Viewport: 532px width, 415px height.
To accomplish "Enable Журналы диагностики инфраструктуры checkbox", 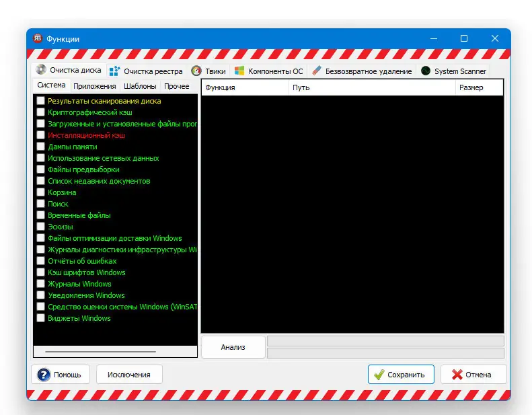I will (x=41, y=249).
